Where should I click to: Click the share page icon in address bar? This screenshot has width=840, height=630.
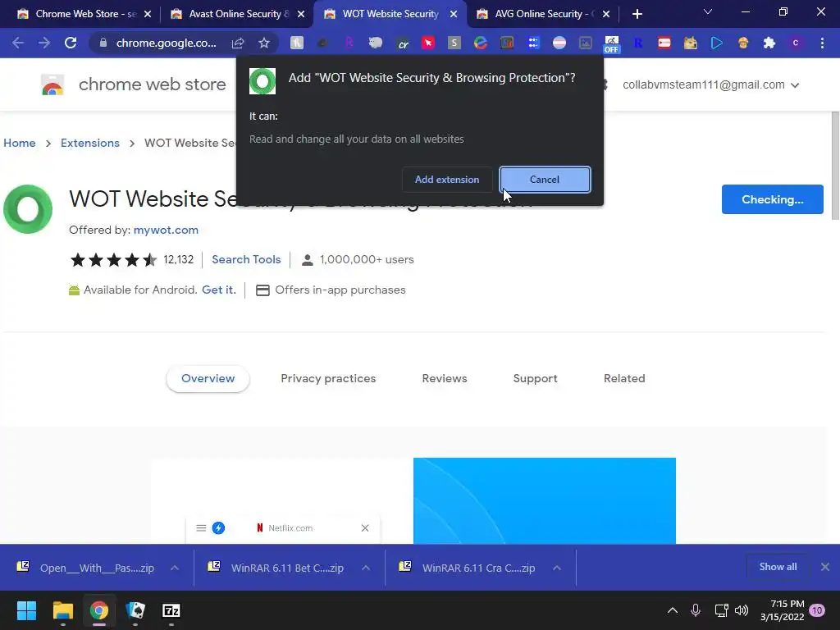238,43
